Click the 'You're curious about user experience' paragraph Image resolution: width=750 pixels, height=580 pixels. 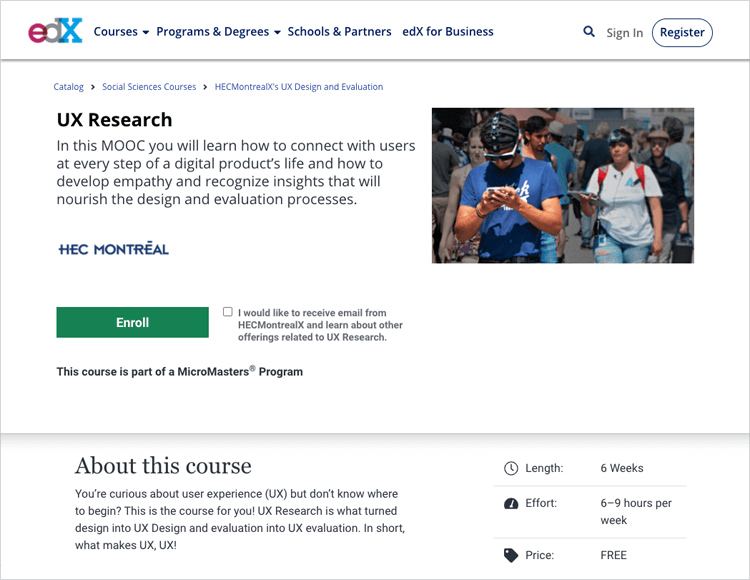point(240,519)
